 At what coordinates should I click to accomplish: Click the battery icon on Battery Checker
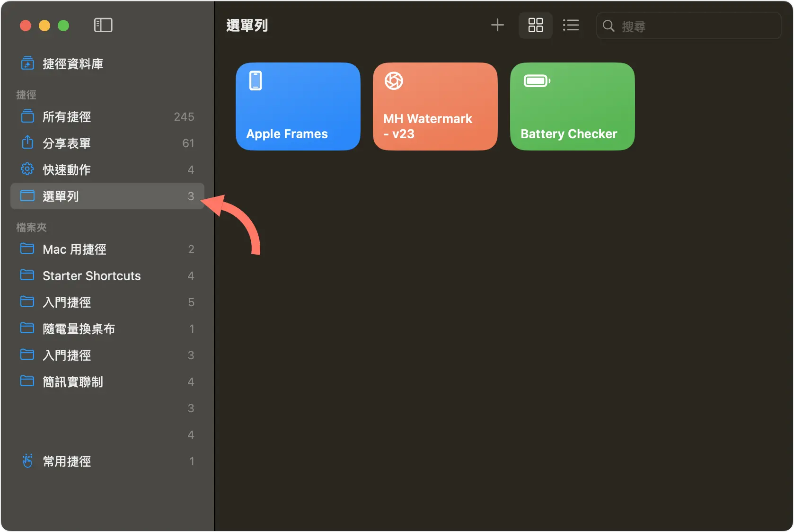tap(537, 81)
